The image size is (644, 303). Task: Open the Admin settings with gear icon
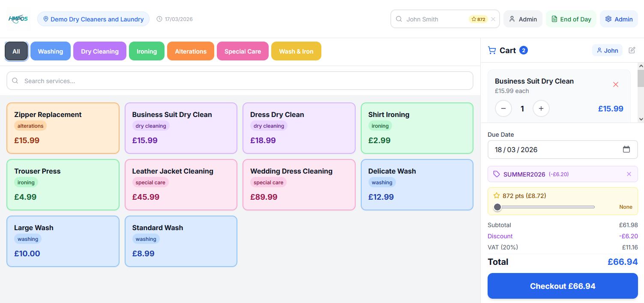coord(619,19)
